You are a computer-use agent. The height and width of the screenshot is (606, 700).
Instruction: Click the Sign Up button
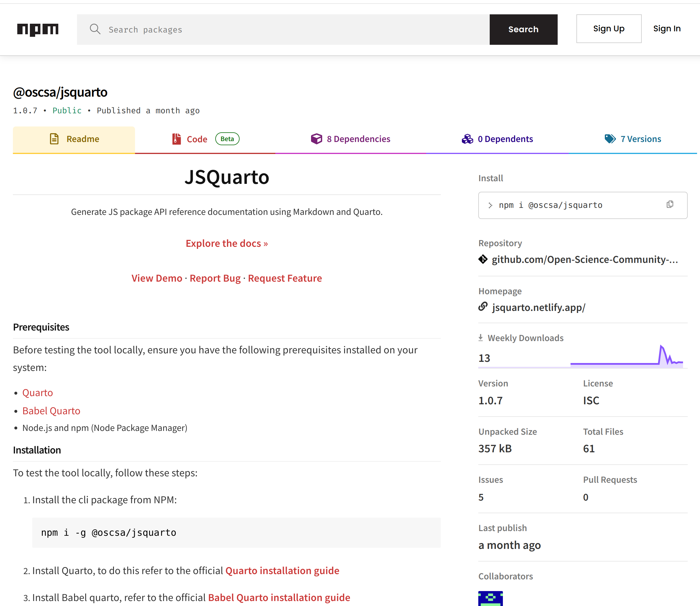click(609, 29)
